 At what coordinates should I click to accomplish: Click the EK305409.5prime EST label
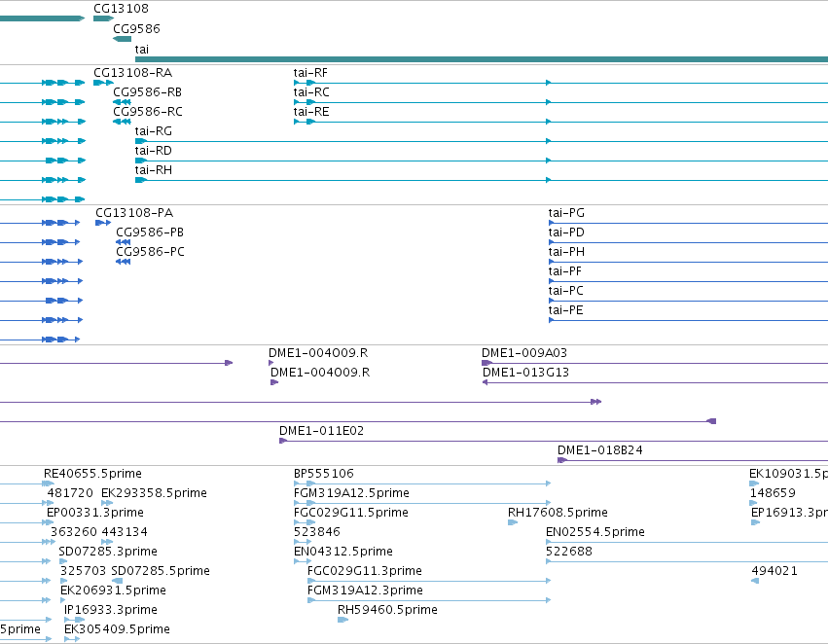pos(117,629)
